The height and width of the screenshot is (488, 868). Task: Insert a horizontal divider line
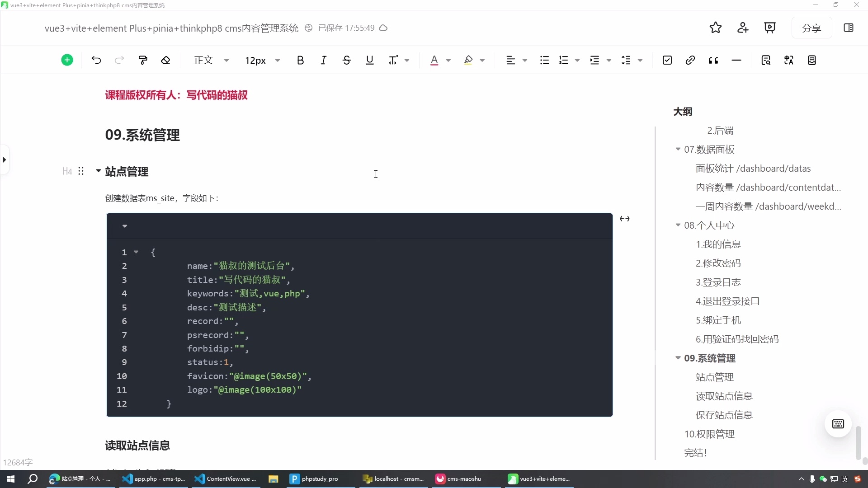point(736,60)
